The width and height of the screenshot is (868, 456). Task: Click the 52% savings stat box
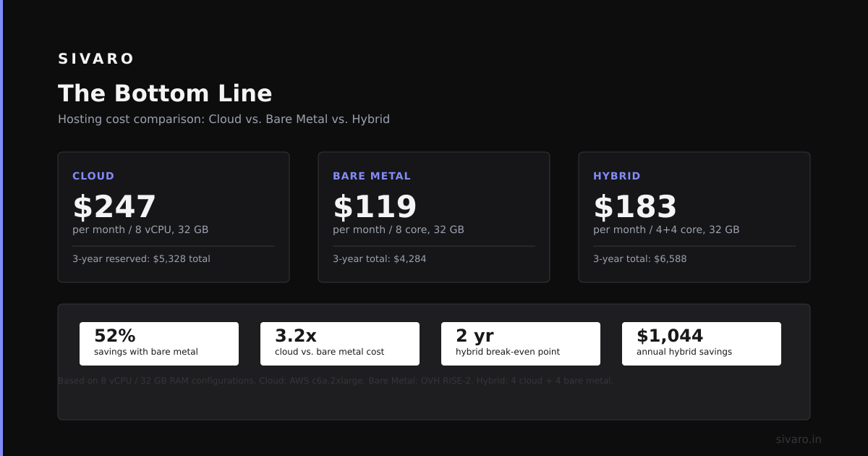tap(159, 344)
